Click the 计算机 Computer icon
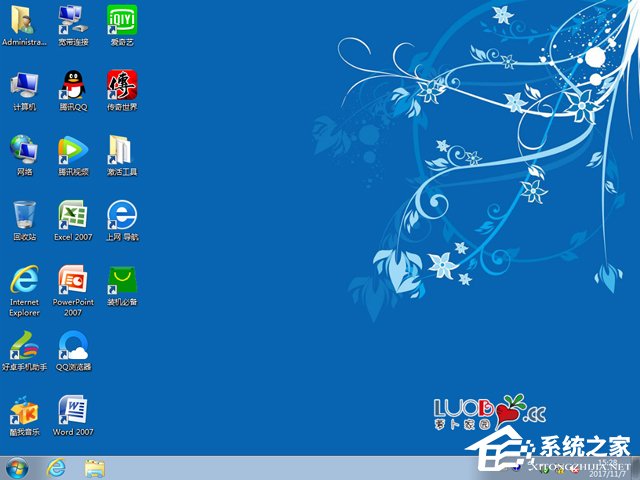This screenshot has width=640, height=480. click(x=24, y=84)
